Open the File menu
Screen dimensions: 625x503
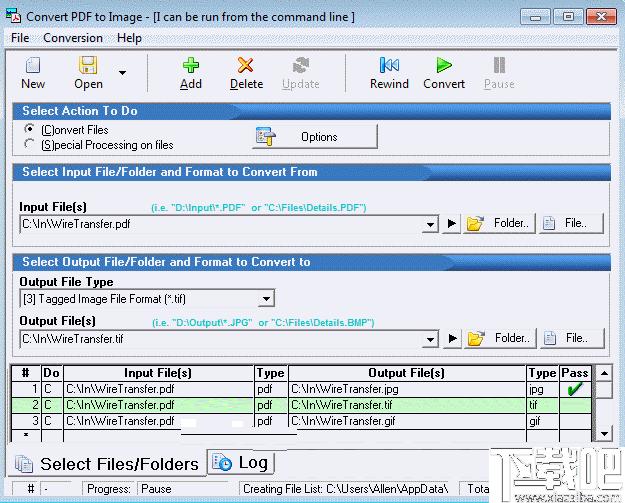20,38
